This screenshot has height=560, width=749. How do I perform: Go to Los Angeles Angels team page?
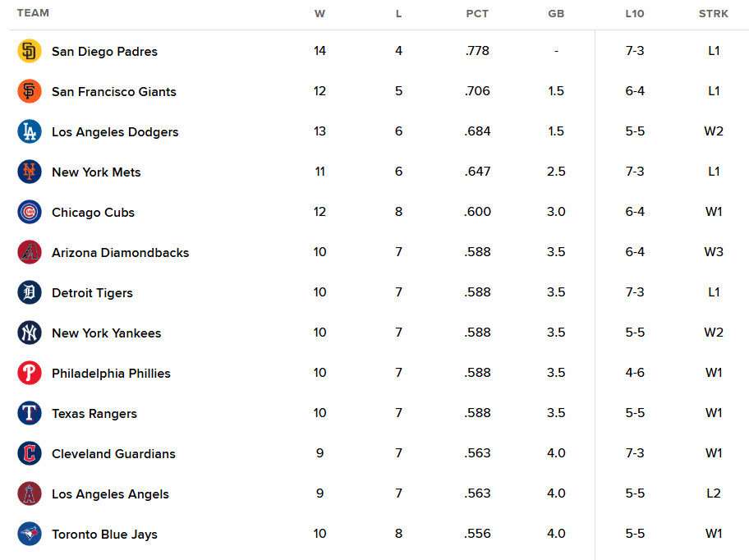[110, 494]
